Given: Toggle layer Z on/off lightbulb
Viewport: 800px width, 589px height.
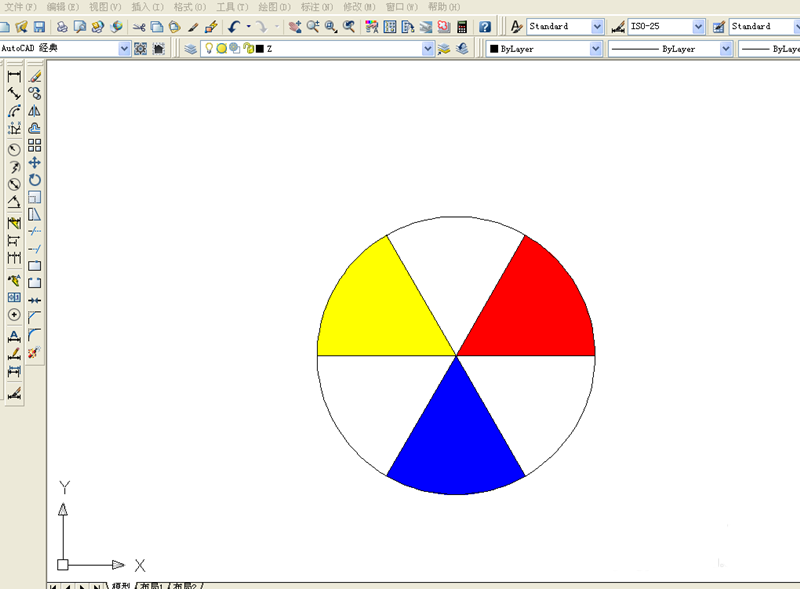Looking at the screenshot, I should [209, 48].
